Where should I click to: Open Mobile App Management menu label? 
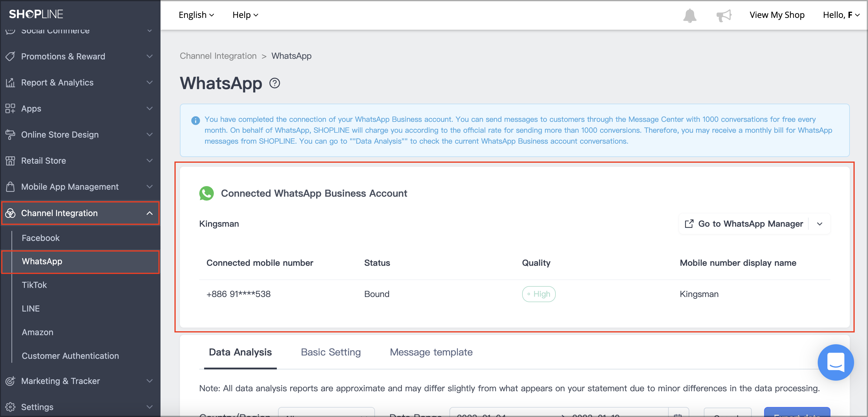coord(70,187)
